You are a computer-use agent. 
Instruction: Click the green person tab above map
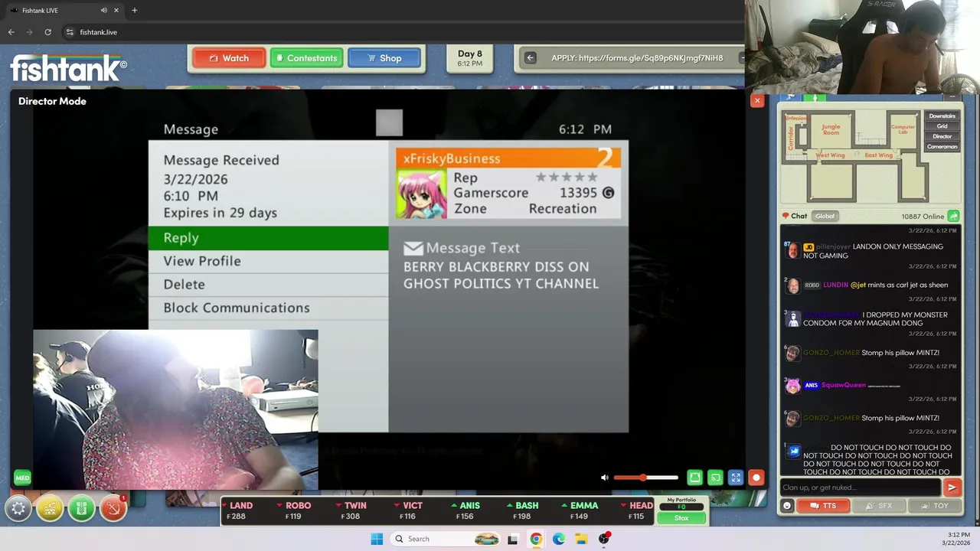816,98
